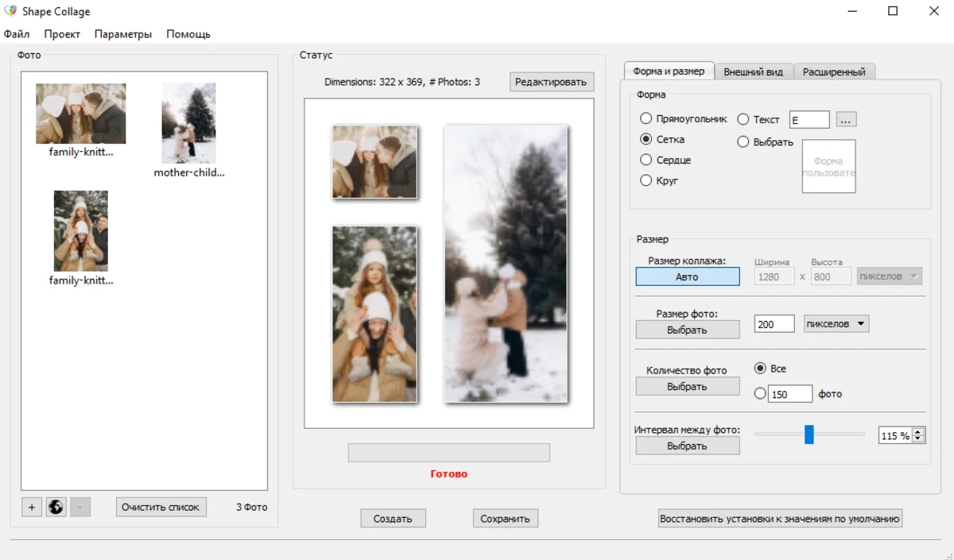Click the Редактировать button

pyautogui.click(x=551, y=82)
